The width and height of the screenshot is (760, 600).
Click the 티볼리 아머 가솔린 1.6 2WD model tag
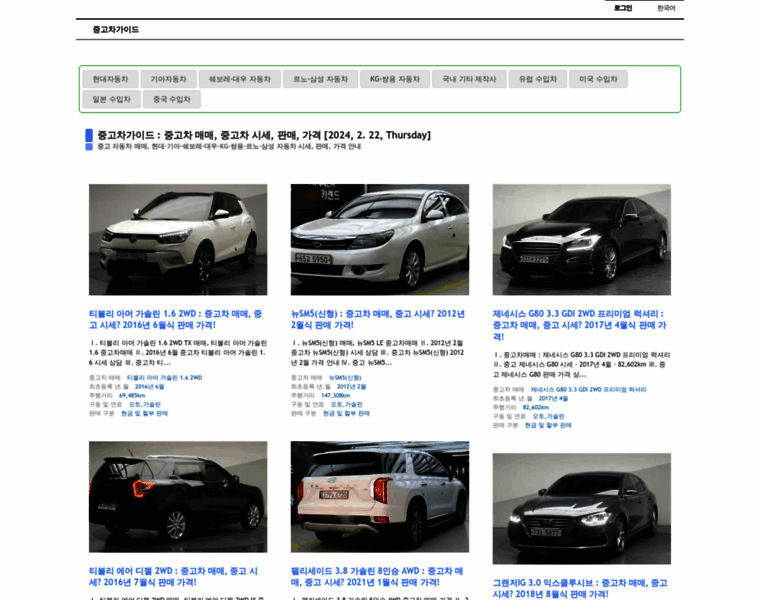(x=164, y=378)
